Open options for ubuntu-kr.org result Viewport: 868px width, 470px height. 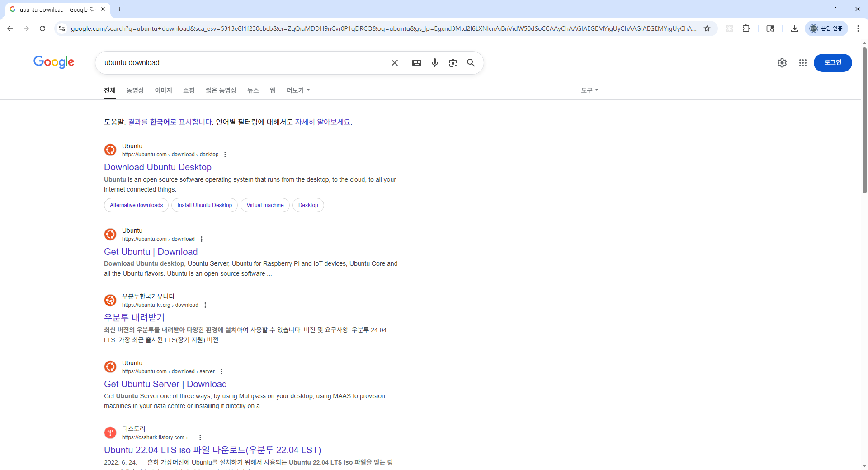coord(205,305)
